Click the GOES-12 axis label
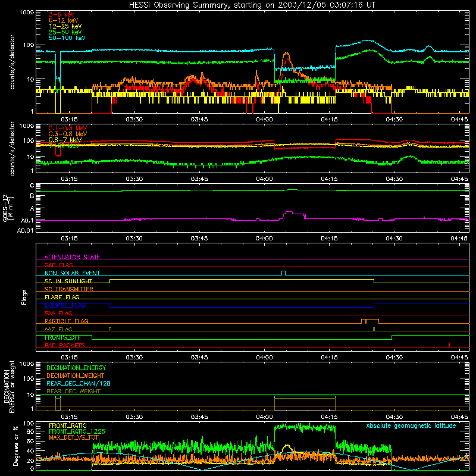This screenshot has height=476, width=476. pos(8,208)
